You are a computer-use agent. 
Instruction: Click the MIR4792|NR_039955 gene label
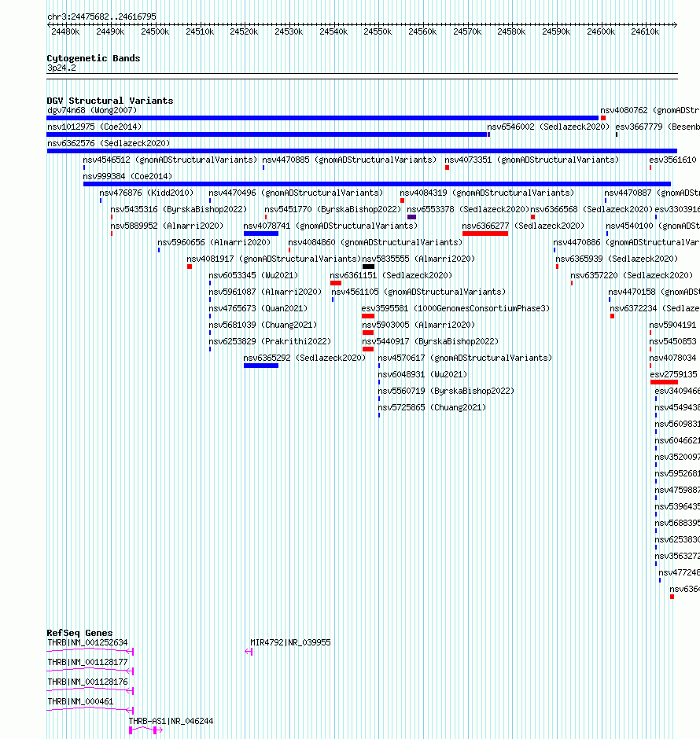(290, 642)
